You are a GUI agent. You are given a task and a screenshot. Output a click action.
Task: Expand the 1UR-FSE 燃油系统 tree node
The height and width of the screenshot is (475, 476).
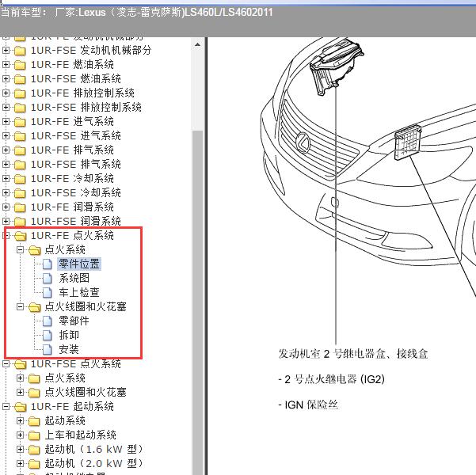[6, 78]
